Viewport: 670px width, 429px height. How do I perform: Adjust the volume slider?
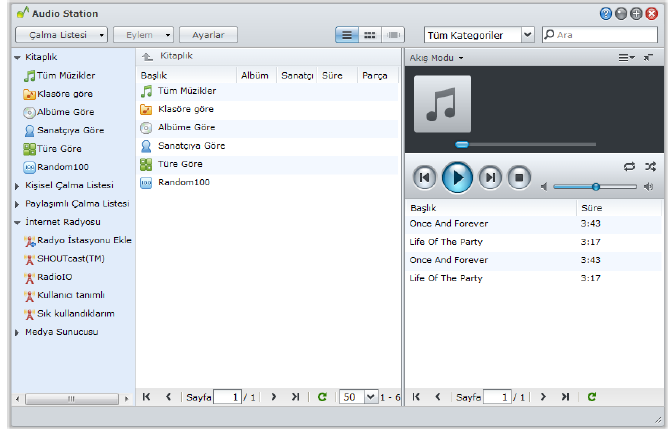click(x=595, y=186)
